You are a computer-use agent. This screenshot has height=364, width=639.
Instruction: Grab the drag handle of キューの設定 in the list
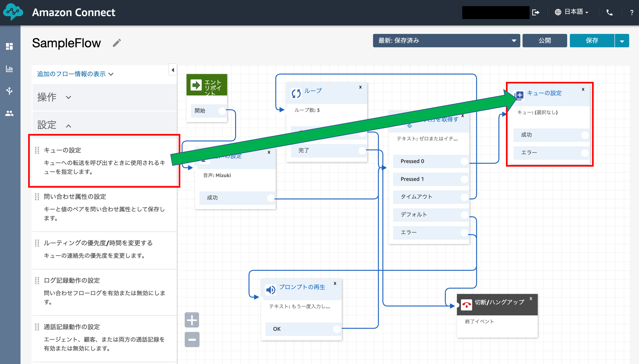(x=37, y=150)
